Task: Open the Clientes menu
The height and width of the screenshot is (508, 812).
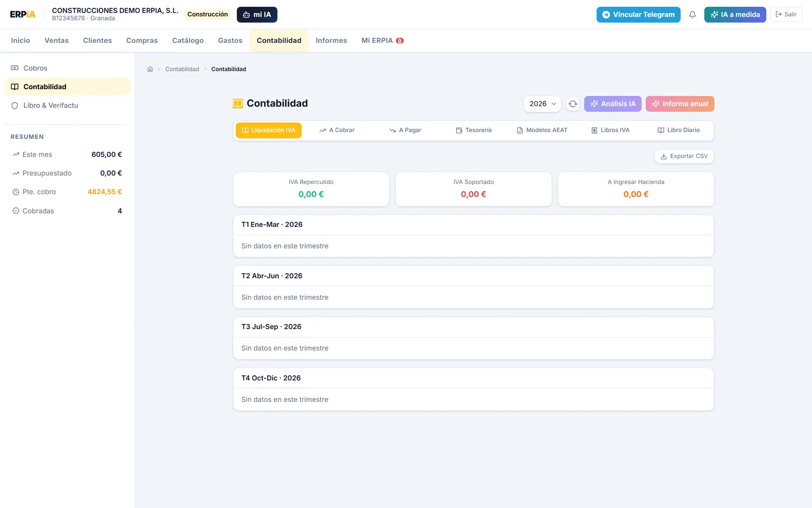Action: 98,41
